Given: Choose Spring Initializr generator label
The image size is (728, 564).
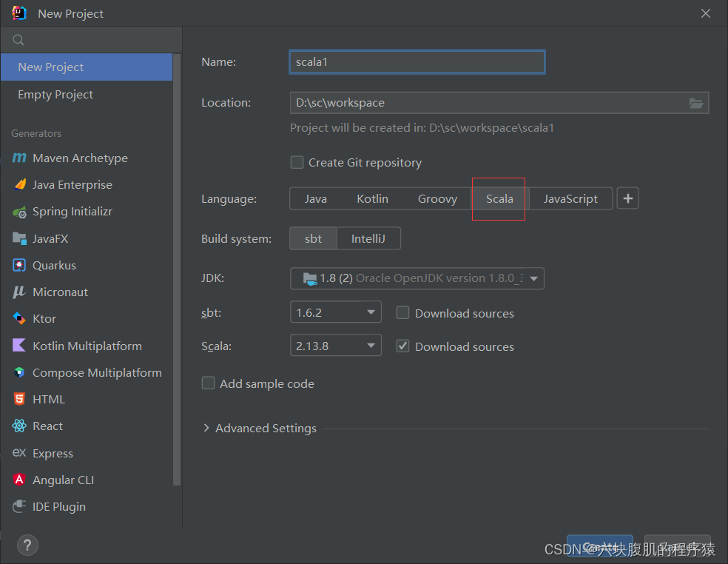Looking at the screenshot, I should pos(73,212).
